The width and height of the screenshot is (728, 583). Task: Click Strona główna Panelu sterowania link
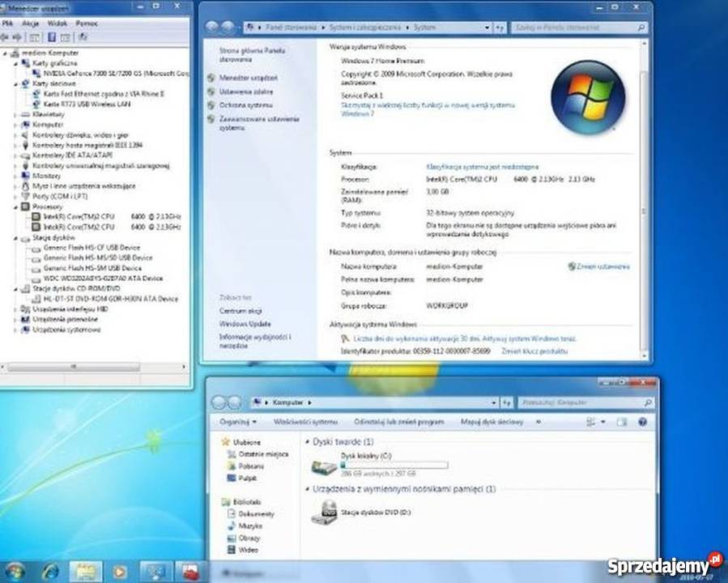[252, 55]
